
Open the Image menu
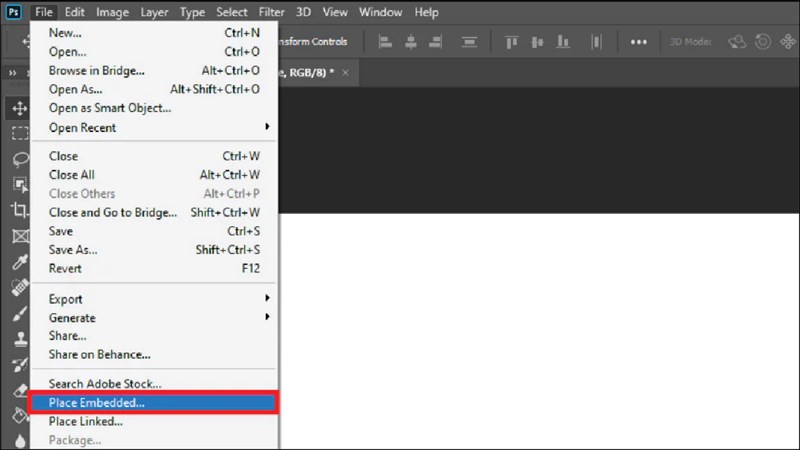112,12
